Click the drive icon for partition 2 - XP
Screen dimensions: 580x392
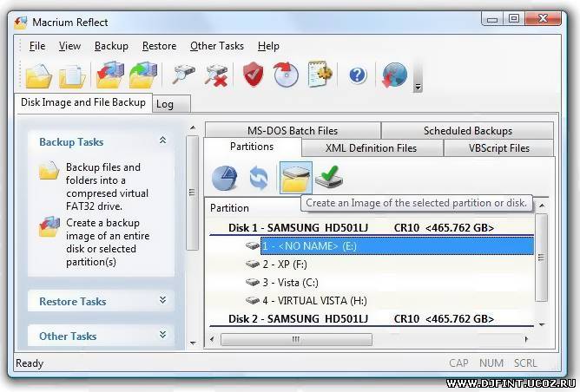click(253, 264)
